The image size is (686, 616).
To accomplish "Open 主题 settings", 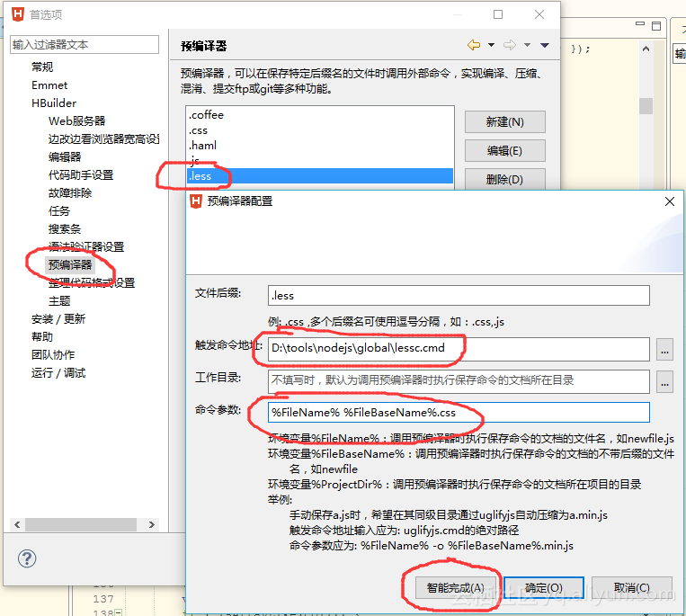I will [x=59, y=300].
